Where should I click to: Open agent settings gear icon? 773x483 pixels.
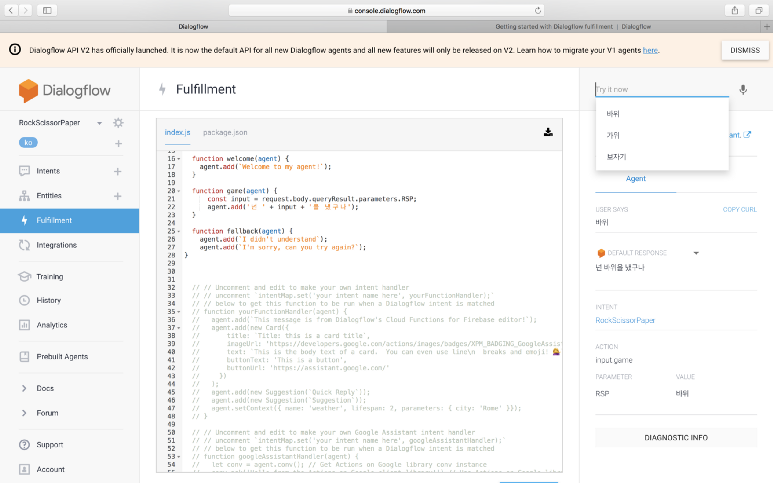[x=118, y=123]
